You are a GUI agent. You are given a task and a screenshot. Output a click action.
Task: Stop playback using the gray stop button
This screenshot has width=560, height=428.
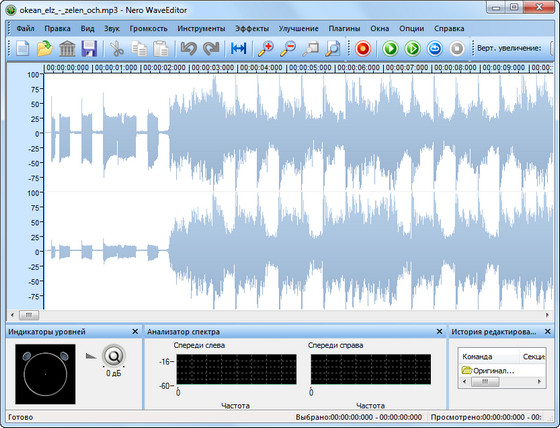(457, 49)
